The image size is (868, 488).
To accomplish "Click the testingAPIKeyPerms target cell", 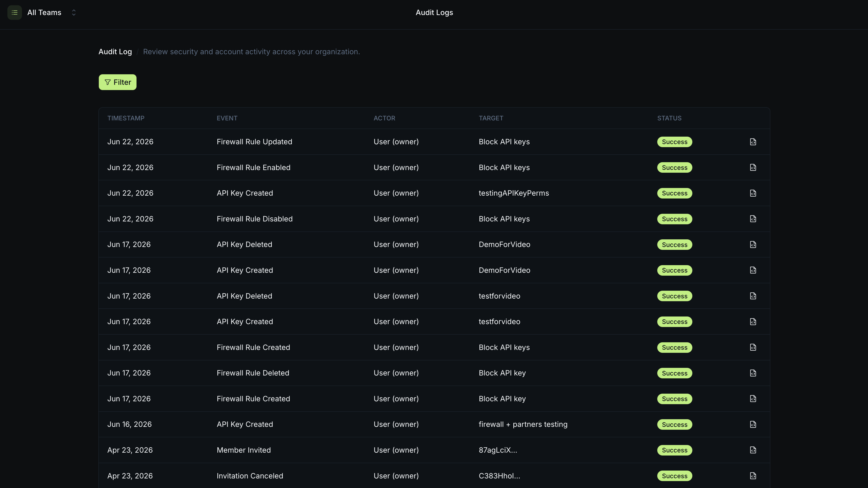I will click(514, 193).
